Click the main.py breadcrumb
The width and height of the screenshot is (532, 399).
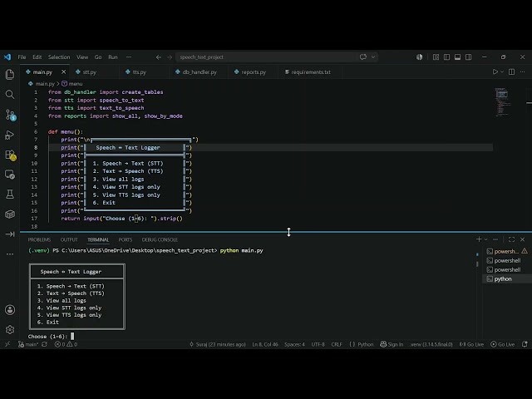(x=42, y=83)
